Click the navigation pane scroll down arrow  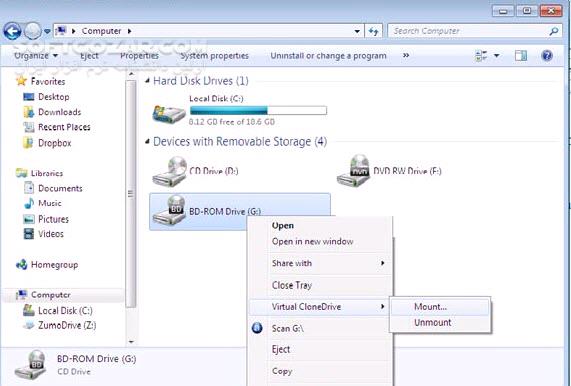[131, 342]
